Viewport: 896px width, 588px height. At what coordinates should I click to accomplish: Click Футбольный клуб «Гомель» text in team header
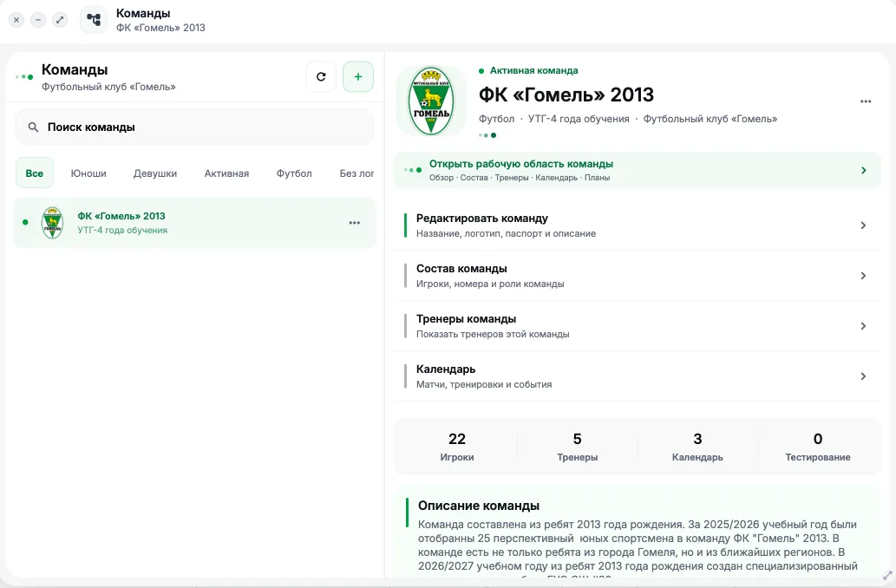[710, 119]
